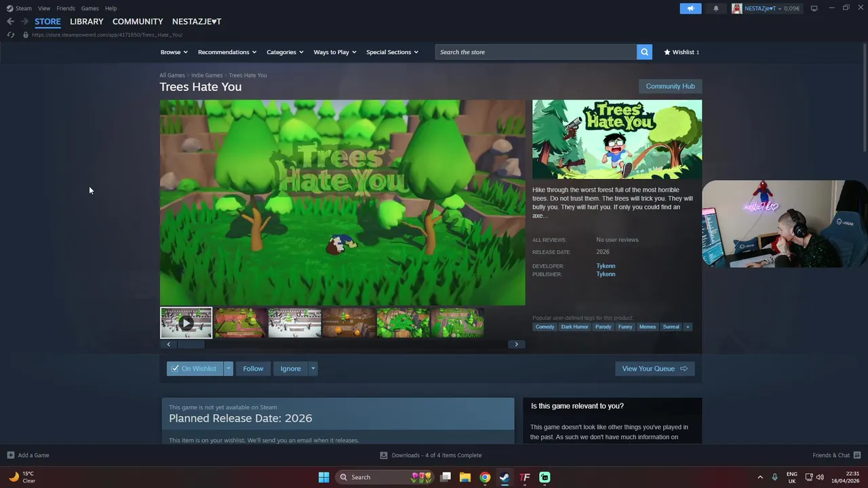Toggle the On Wishlist checkbox button

(195, 369)
